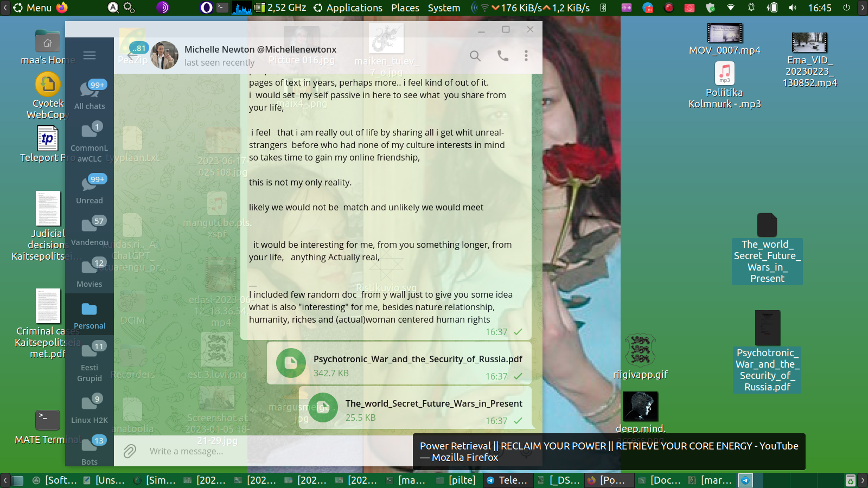Open the system load graph applet

(x=242, y=8)
